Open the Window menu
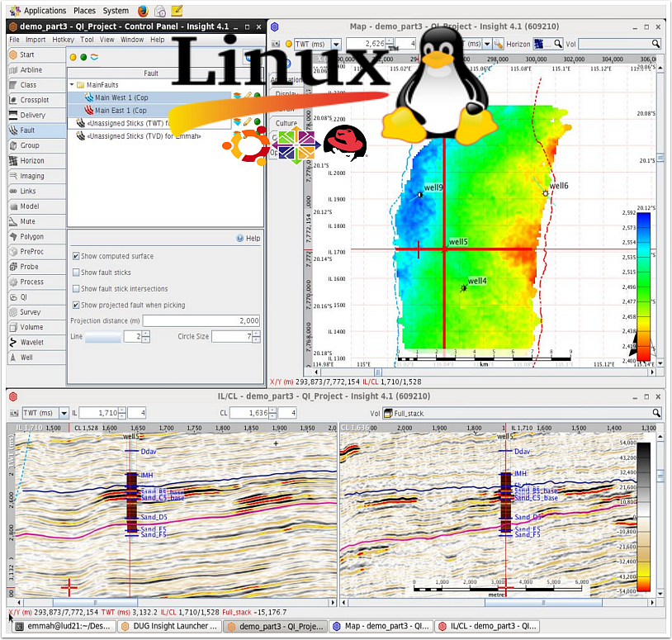Image resolution: width=672 pixels, height=640 pixels. (x=132, y=40)
